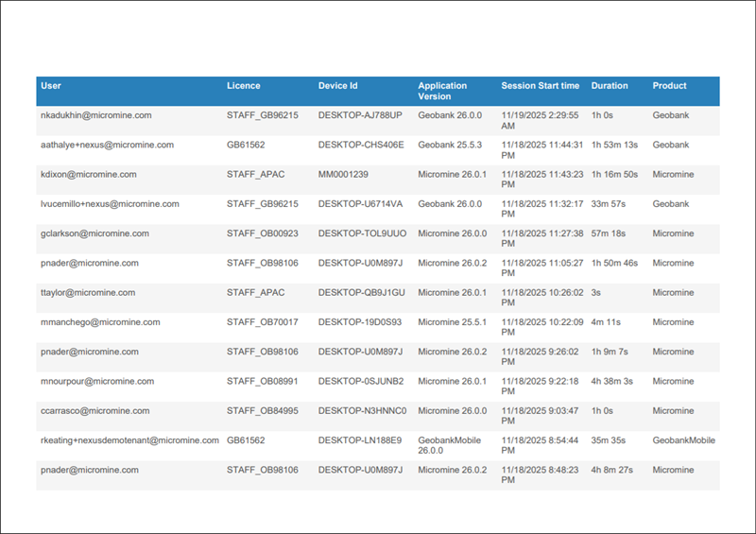This screenshot has width=756, height=534.
Task: Click device DESKTOP-CHS406E
Action: tap(361, 145)
